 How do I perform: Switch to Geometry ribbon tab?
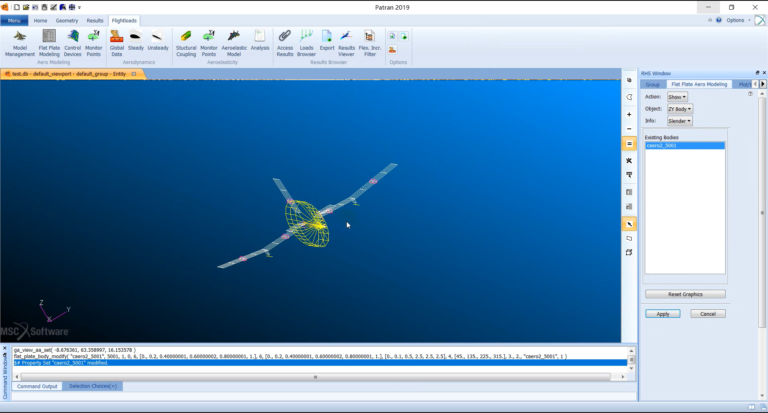pos(67,21)
